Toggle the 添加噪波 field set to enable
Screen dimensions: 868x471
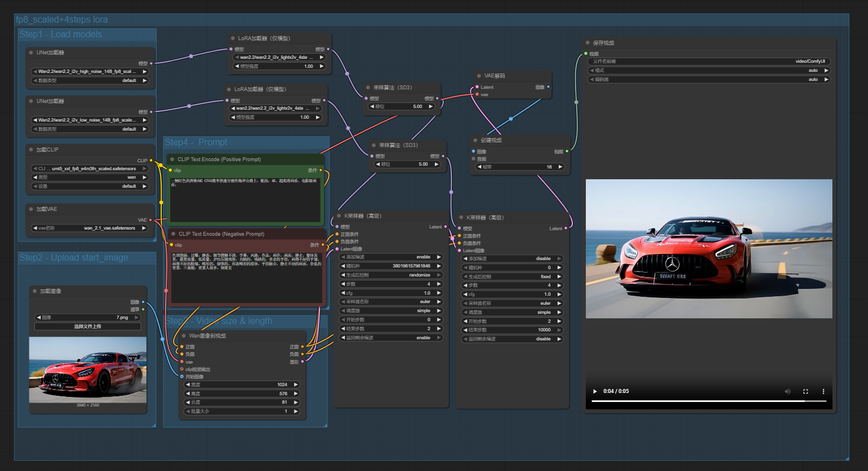[x=390, y=257]
